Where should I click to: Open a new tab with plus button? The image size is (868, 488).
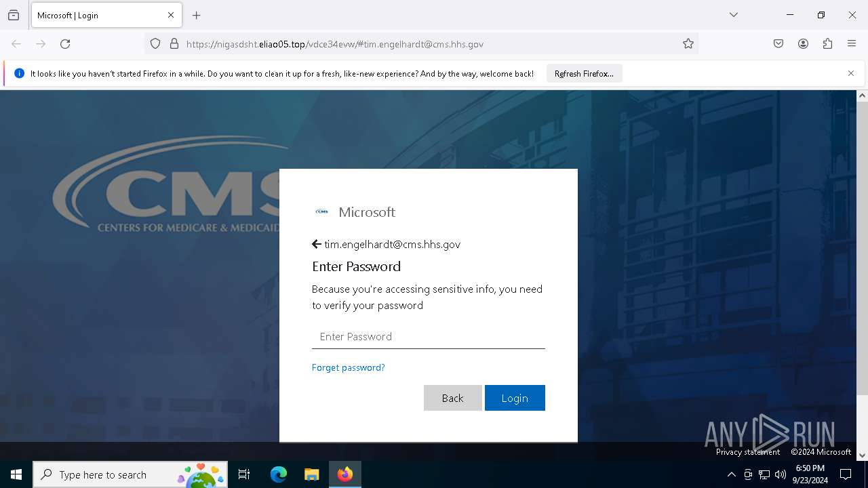(197, 15)
